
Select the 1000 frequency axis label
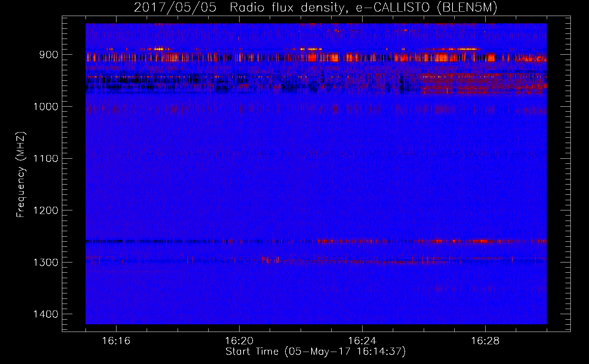pos(46,107)
